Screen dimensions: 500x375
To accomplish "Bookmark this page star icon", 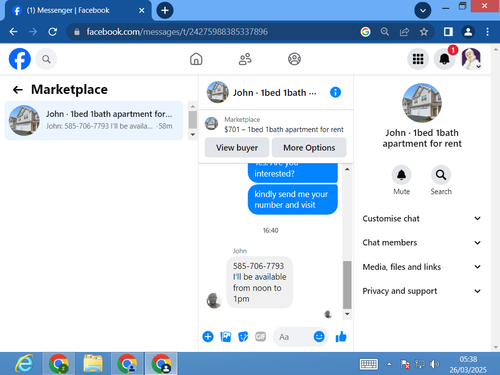I will coord(424,32).
